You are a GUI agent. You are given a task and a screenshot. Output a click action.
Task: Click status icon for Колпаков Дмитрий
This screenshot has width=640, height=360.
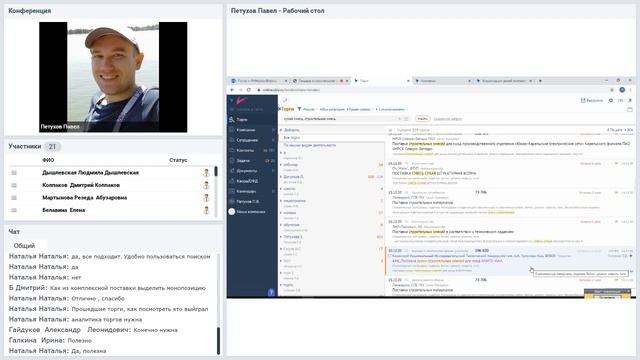[206, 185]
